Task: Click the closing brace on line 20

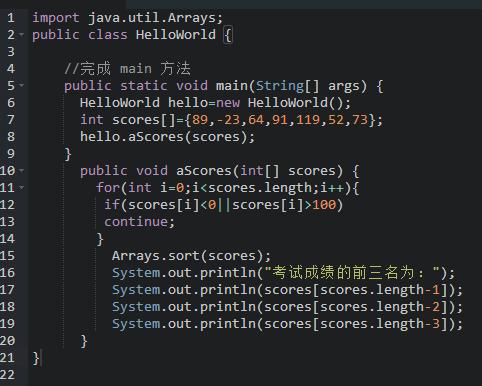Action: (84, 341)
